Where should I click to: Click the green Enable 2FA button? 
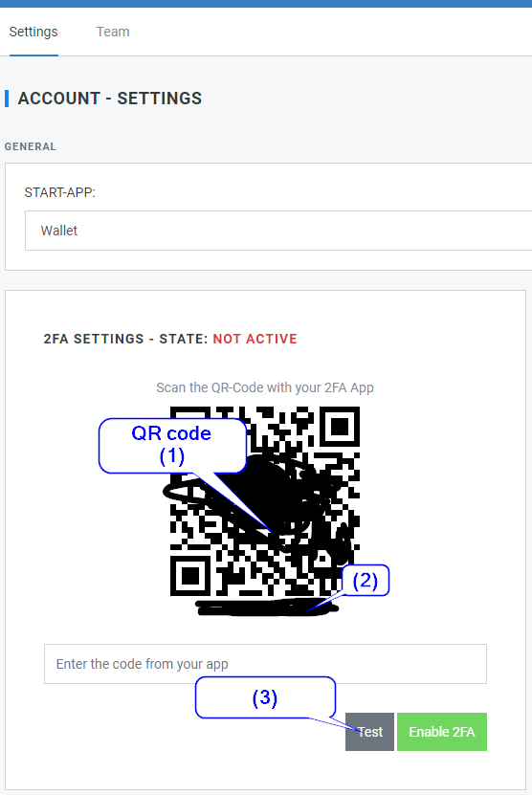point(442,732)
